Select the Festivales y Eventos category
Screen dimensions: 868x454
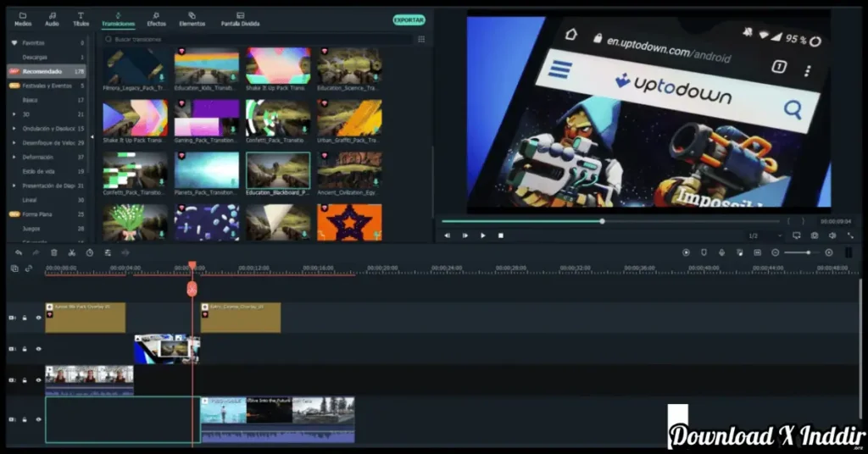point(47,86)
